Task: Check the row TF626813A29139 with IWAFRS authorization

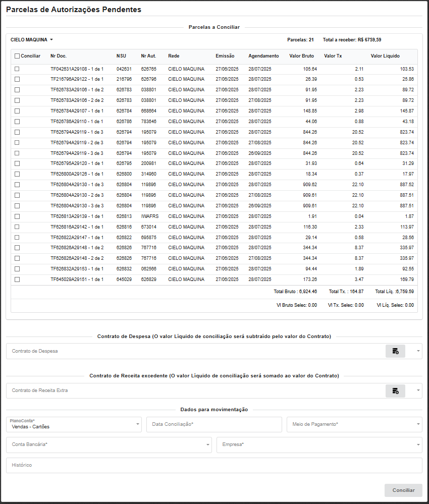Action: [x=17, y=216]
